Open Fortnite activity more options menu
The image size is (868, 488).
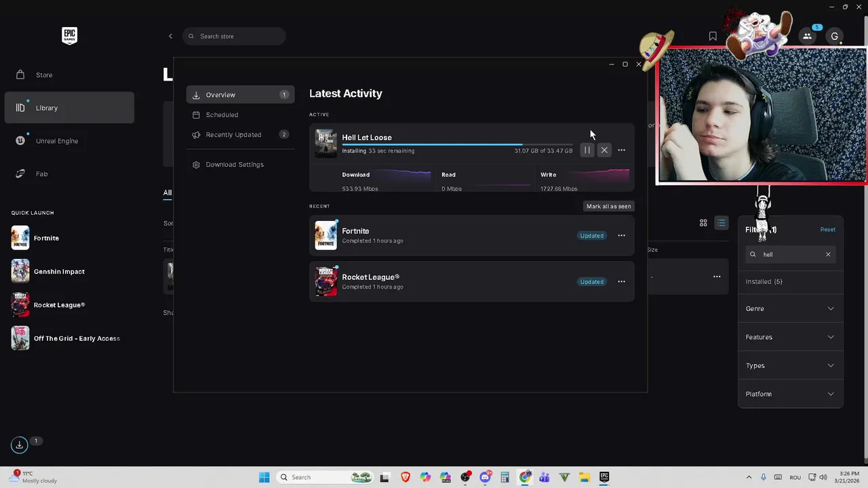(x=621, y=236)
